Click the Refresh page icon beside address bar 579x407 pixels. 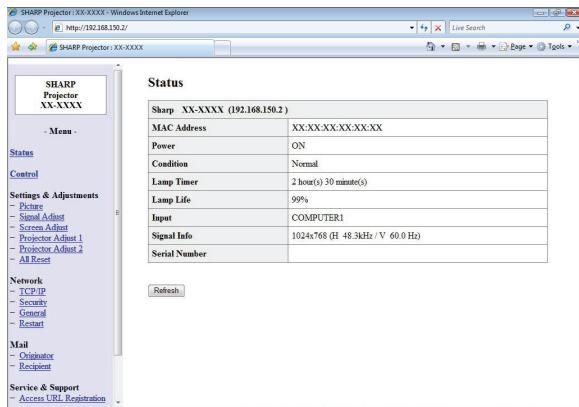(x=424, y=27)
